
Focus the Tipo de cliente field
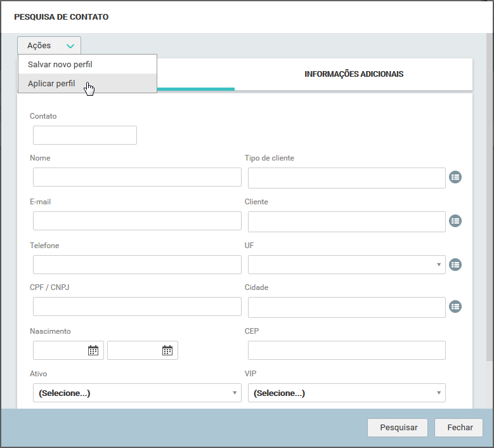(346, 178)
